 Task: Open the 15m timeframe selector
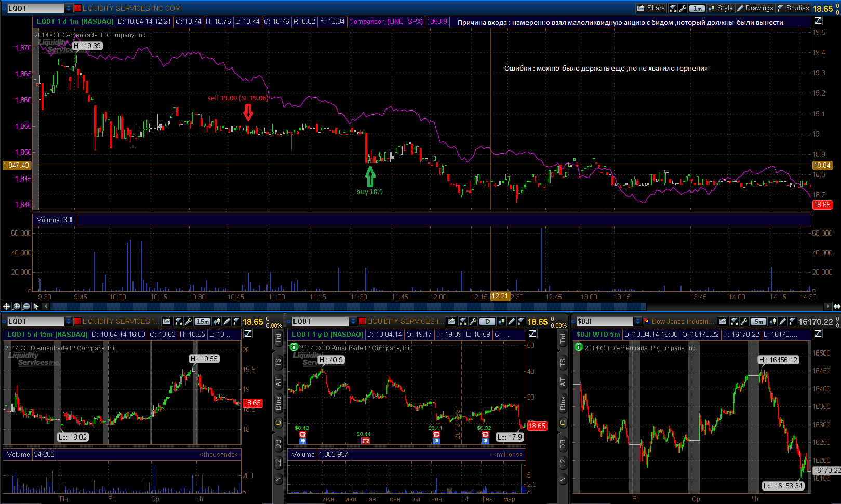coord(203,321)
